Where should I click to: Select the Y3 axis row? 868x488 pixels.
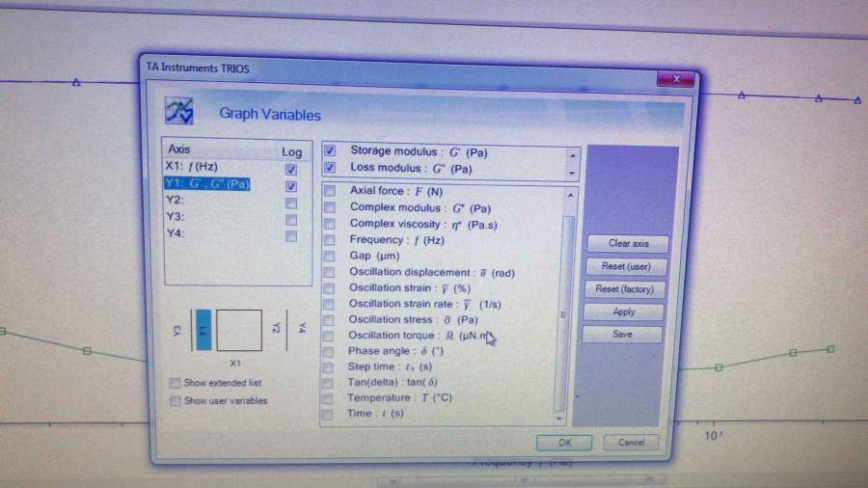click(175, 216)
